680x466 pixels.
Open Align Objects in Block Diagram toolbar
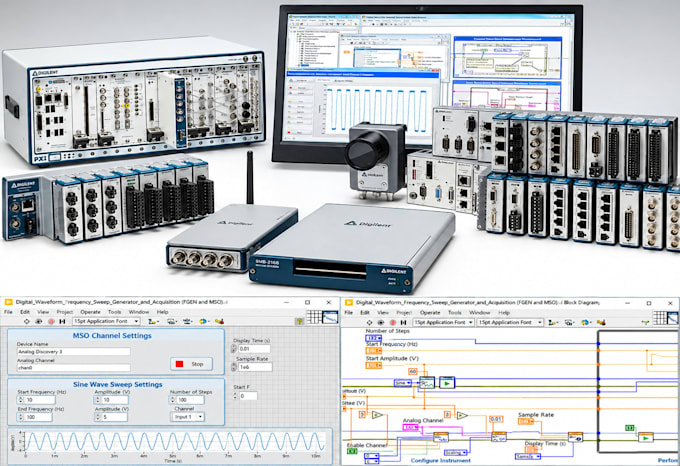click(x=553, y=323)
